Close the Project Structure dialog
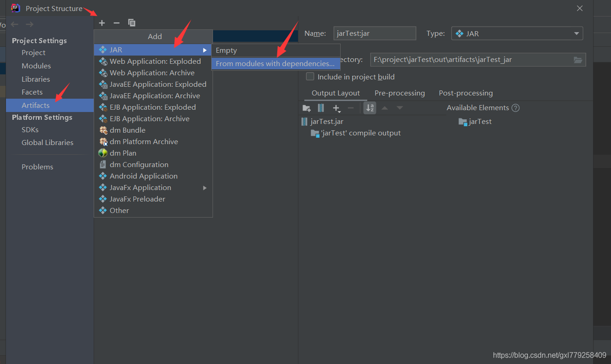611x364 pixels. (x=580, y=8)
